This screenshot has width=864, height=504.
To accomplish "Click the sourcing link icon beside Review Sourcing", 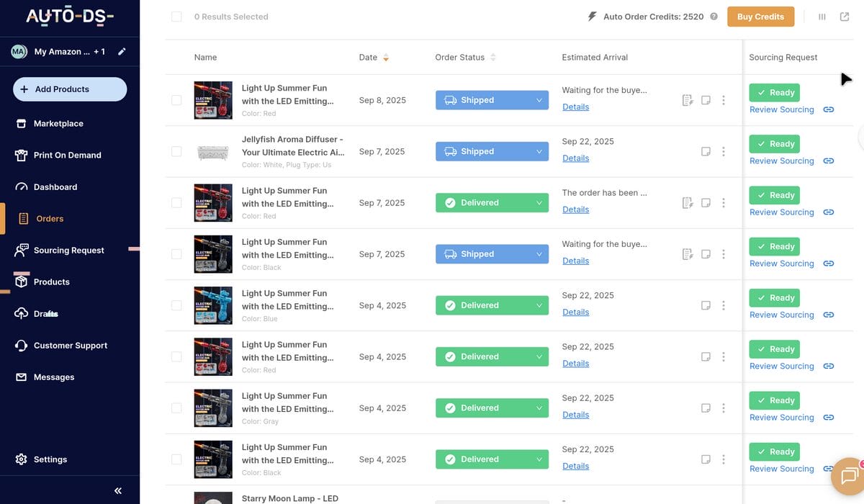I will pos(828,109).
